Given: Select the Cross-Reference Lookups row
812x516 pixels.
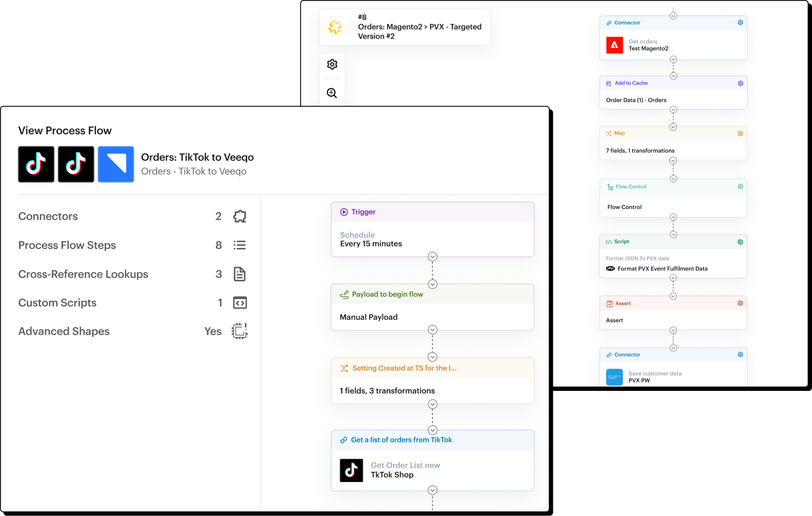Looking at the screenshot, I should 83,274.
